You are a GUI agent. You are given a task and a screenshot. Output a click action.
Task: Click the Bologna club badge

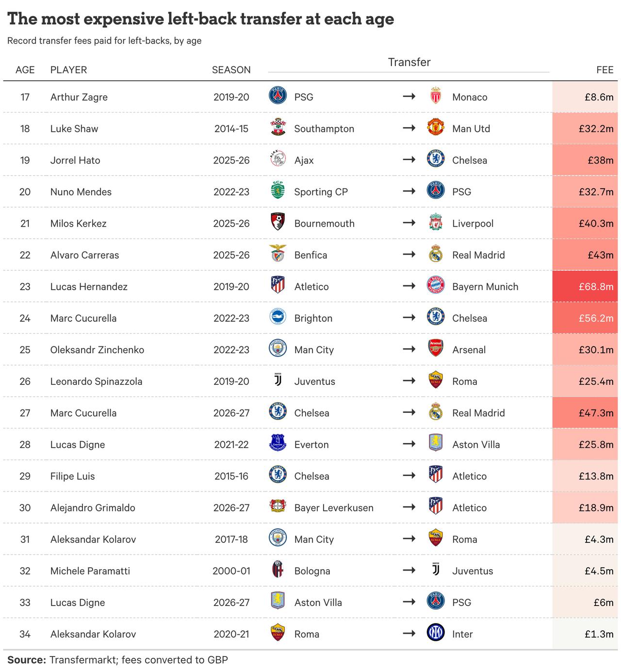click(278, 570)
